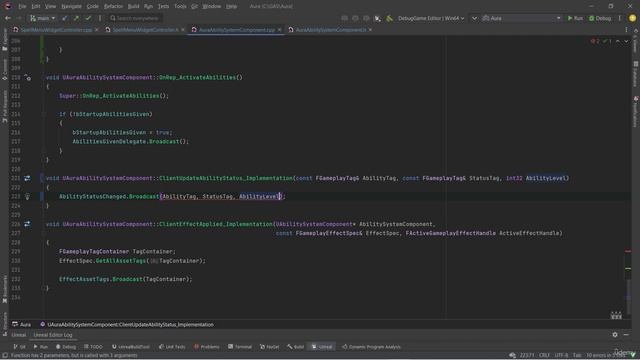Open the Edit menu
This screenshot has width=640, height=360.
[36, 7]
